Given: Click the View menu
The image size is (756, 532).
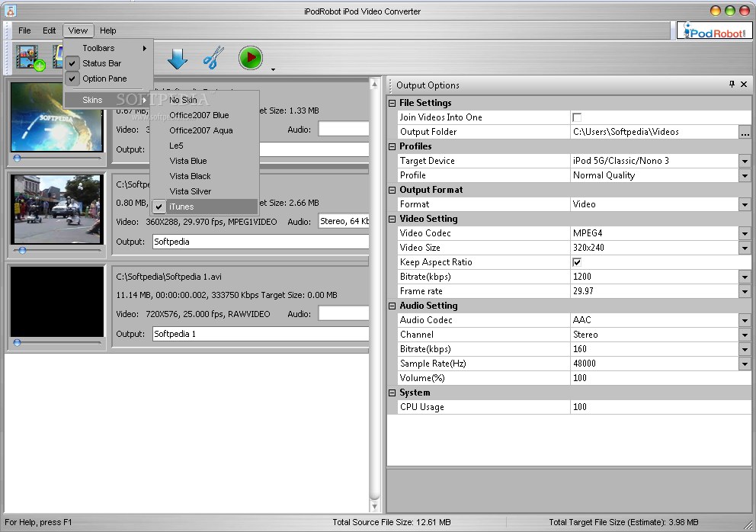Looking at the screenshot, I should (78, 30).
